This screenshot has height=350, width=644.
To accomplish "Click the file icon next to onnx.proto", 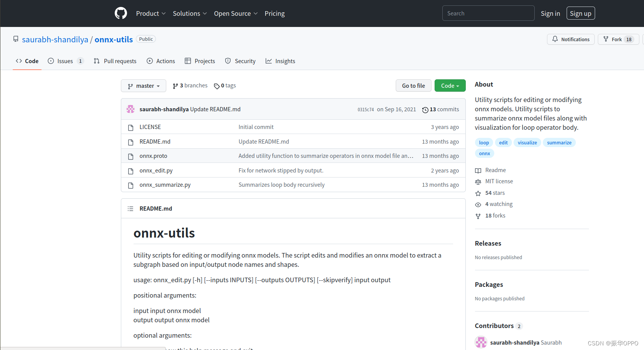I will [x=131, y=156].
